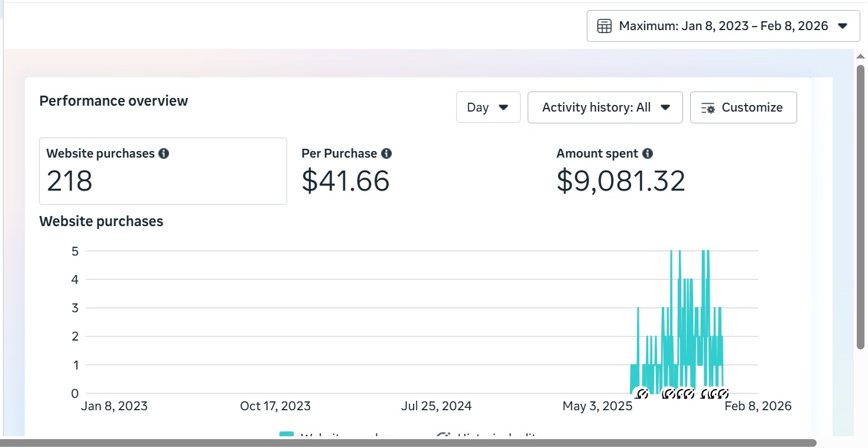Click info icon next to Per Purchase
The image size is (868, 448).
(x=386, y=153)
